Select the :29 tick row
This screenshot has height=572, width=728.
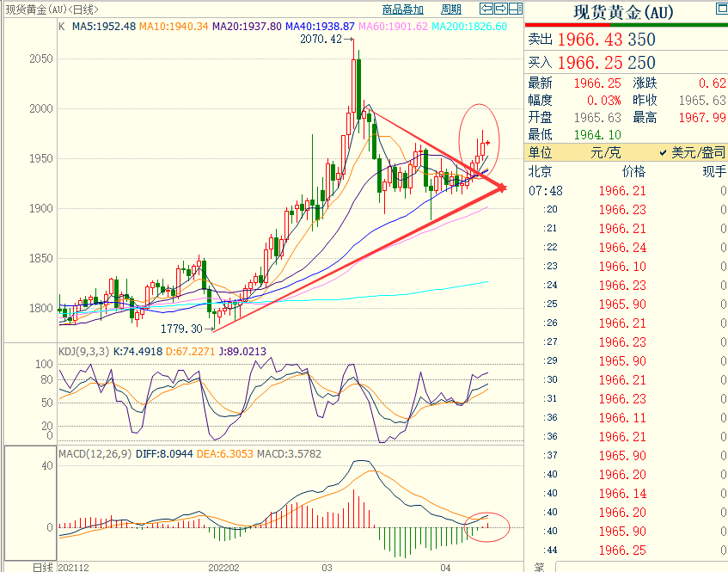627,361
